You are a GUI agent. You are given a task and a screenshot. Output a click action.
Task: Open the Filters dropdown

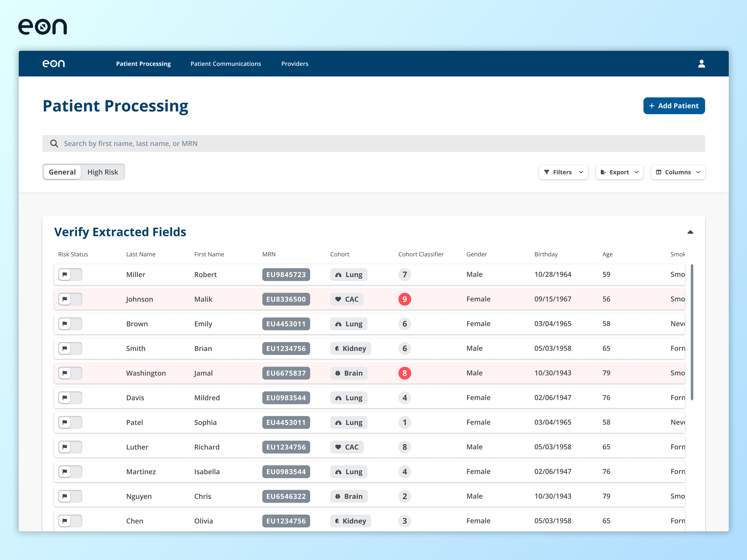point(563,172)
